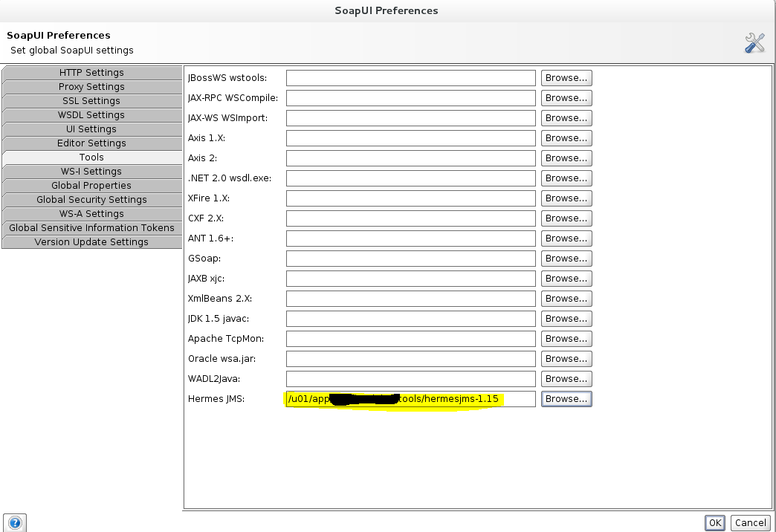The height and width of the screenshot is (532, 776).
Task: Browse for Axis 1.X location
Action: (566, 138)
